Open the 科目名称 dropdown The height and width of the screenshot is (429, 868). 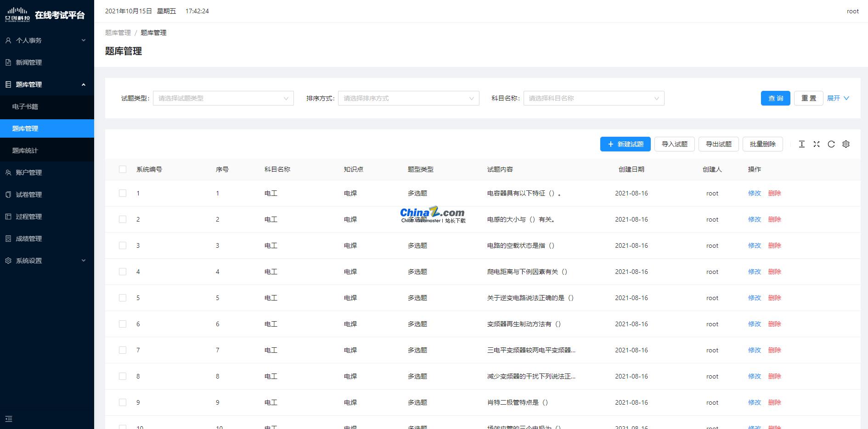[594, 98]
